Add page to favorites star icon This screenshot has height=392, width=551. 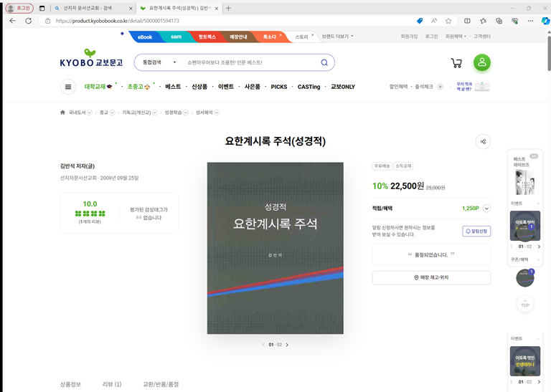[448, 21]
